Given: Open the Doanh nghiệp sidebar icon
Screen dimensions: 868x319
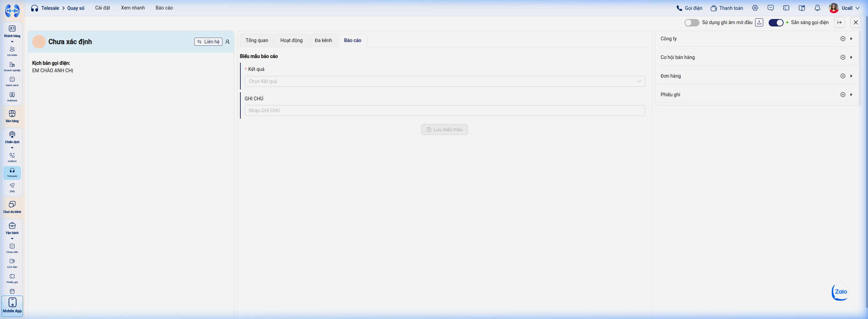Looking at the screenshot, I should [x=12, y=66].
